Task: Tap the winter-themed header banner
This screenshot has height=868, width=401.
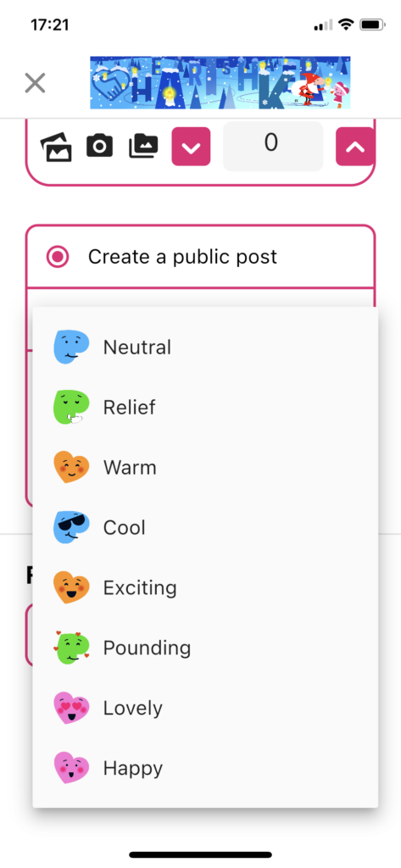Action: coord(220,83)
